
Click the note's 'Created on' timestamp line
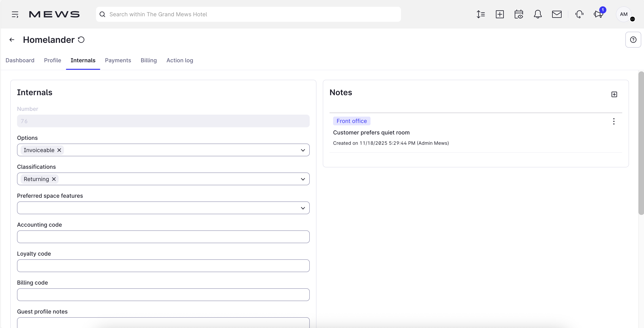(391, 143)
